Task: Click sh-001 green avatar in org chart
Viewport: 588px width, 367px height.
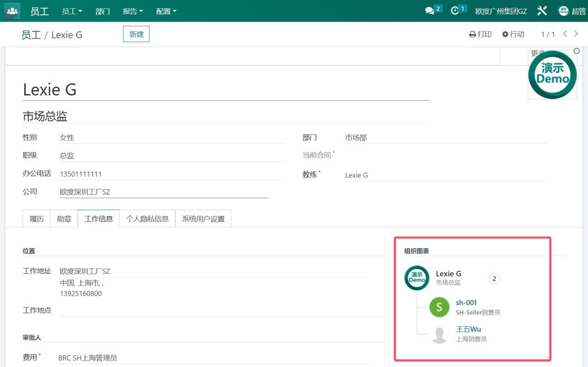Action: tap(439, 307)
